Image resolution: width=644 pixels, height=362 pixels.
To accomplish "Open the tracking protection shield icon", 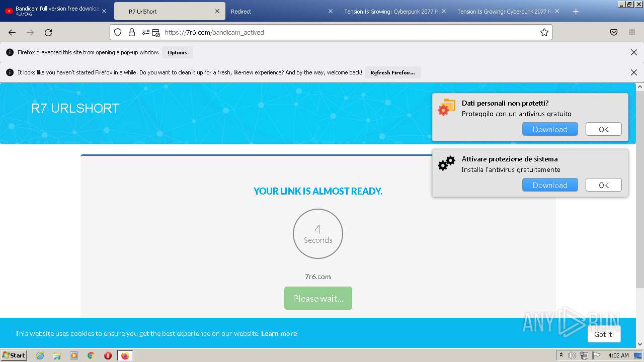I will [118, 32].
